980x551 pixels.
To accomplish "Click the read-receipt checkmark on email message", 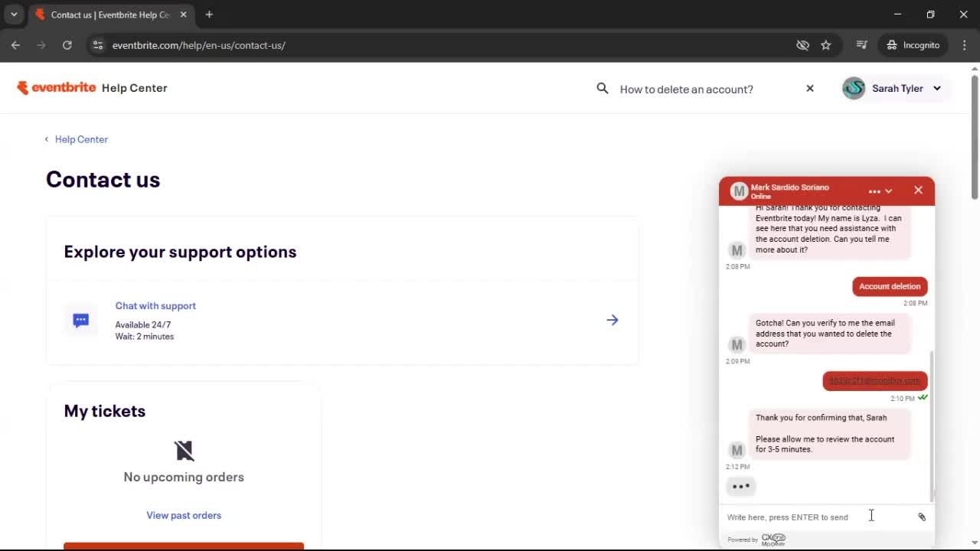I will [923, 398].
